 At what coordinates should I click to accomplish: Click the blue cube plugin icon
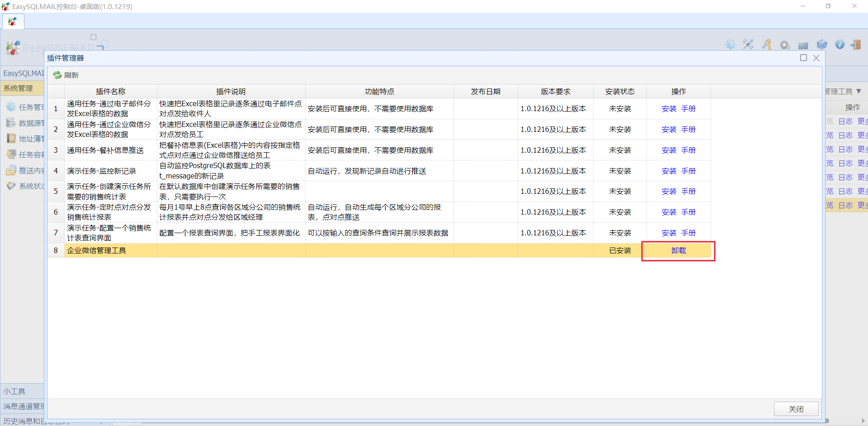(x=821, y=44)
